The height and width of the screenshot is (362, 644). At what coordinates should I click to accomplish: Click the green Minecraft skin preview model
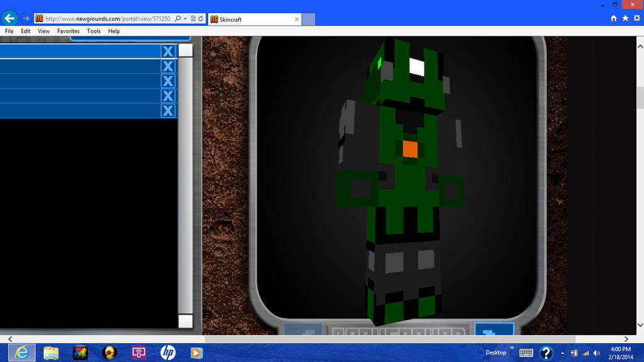(401, 180)
